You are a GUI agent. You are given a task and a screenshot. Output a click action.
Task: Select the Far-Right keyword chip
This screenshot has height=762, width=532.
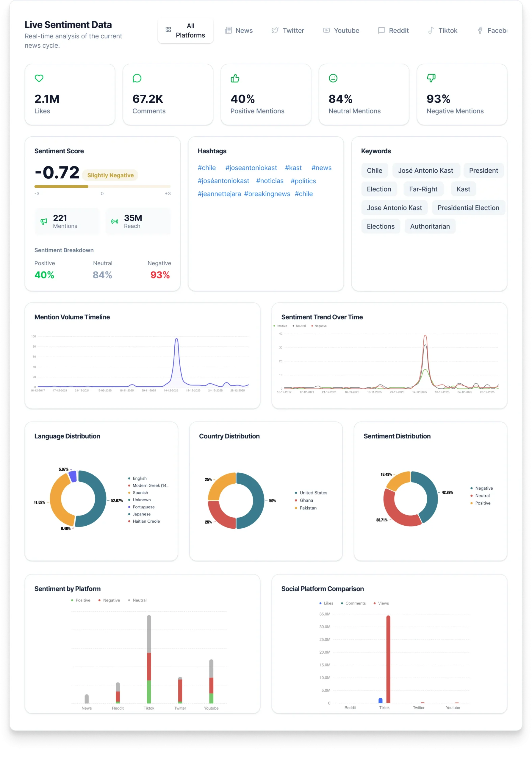tap(423, 189)
